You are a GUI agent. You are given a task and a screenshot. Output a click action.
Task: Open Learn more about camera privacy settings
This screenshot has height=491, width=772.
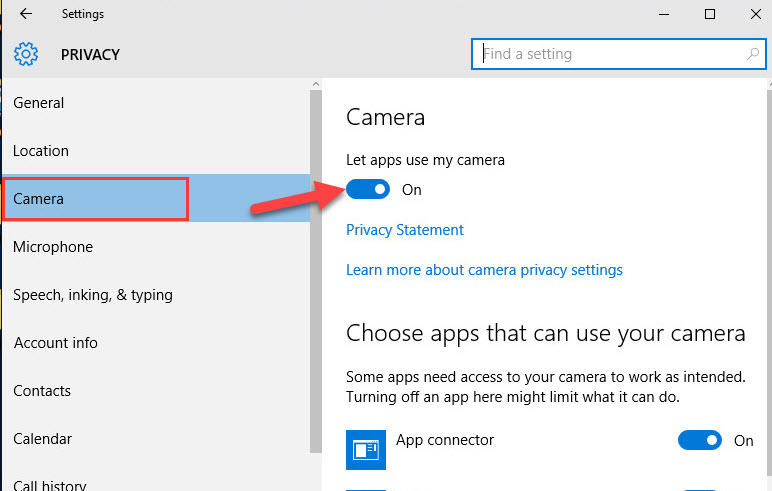pyautogui.click(x=484, y=270)
